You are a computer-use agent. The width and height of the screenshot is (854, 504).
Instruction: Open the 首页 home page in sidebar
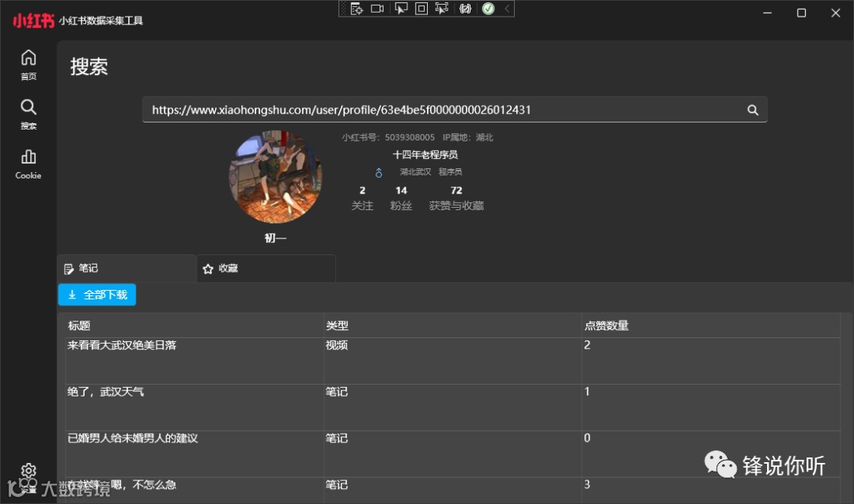28,65
